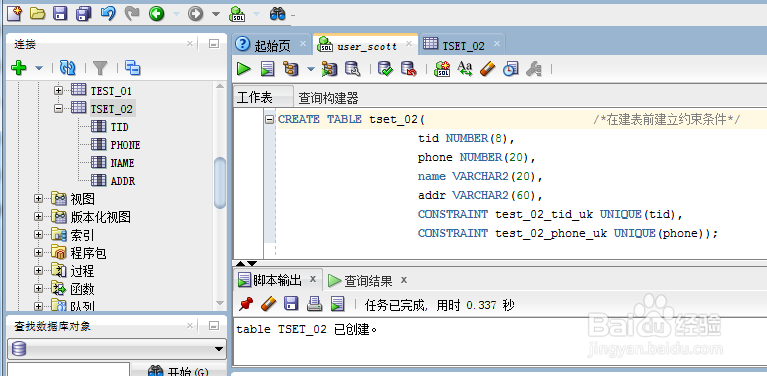Click the connections tree vertical scrollbar
Image resolution: width=767 pixels, height=376 pixels.
220,182
